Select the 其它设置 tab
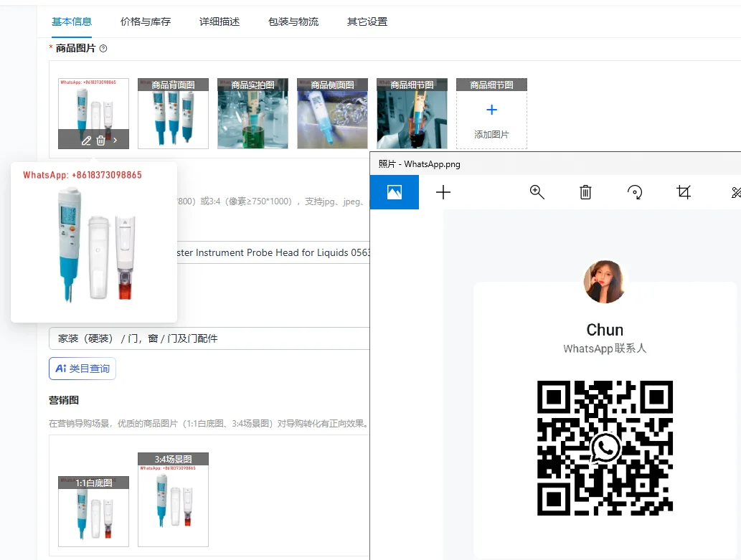Screen dimensions: 741x560 point(367,22)
